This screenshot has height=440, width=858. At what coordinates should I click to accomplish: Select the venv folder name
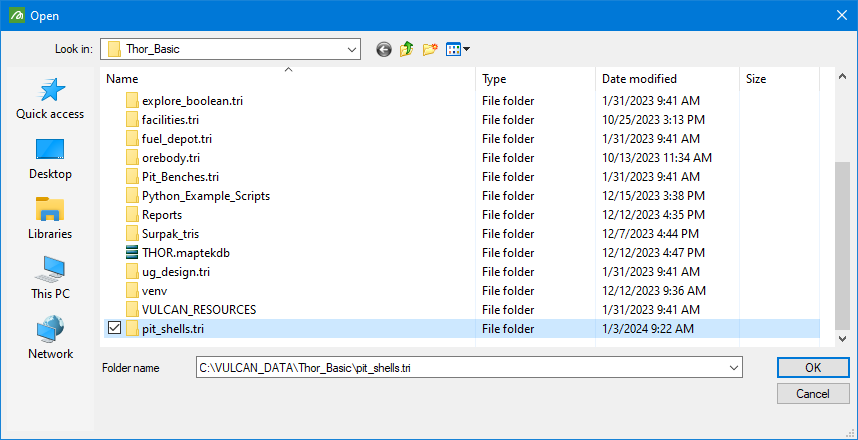click(x=154, y=291)
